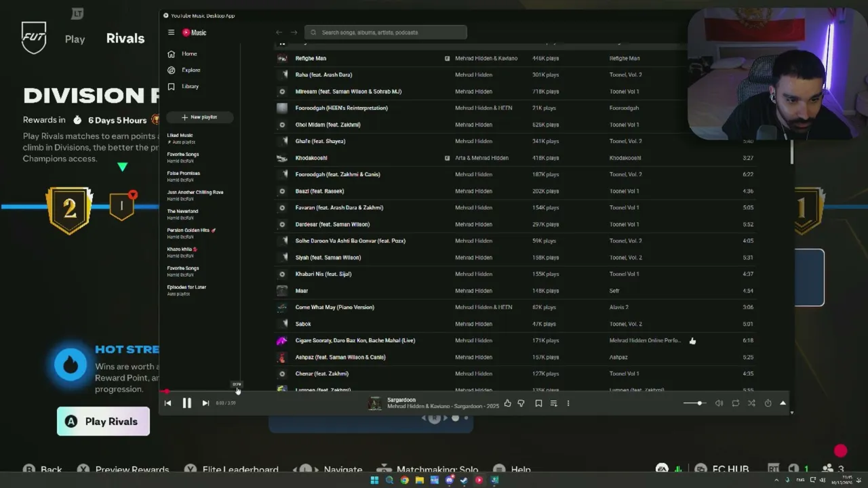Open Windows taskbar search
This screenshot has height=488, width=868.
pyautogui.click(x=389, y=480)
